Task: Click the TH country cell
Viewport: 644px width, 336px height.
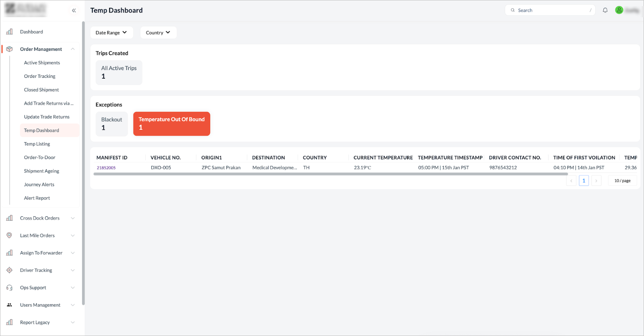Action: (x=306, y=168)
